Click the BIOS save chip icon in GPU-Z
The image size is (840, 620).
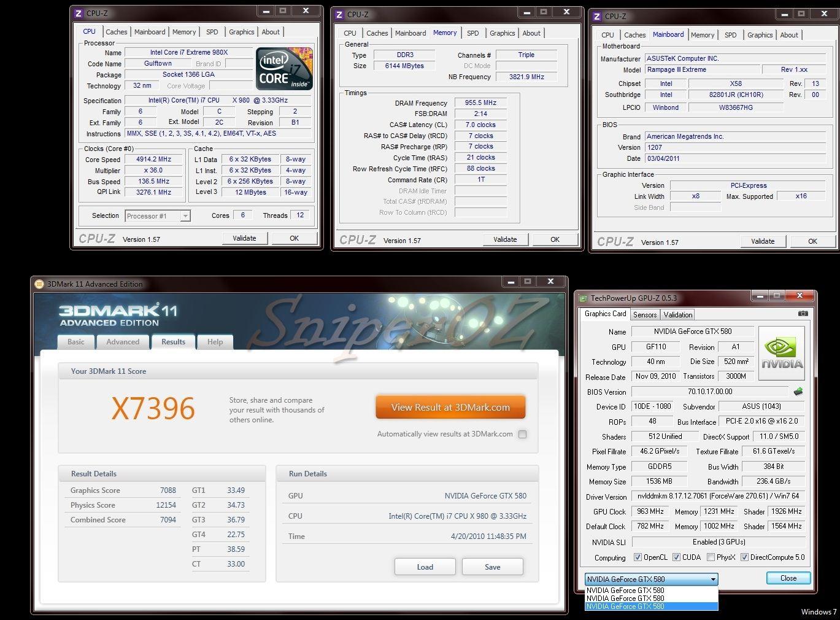click(798, 392)
